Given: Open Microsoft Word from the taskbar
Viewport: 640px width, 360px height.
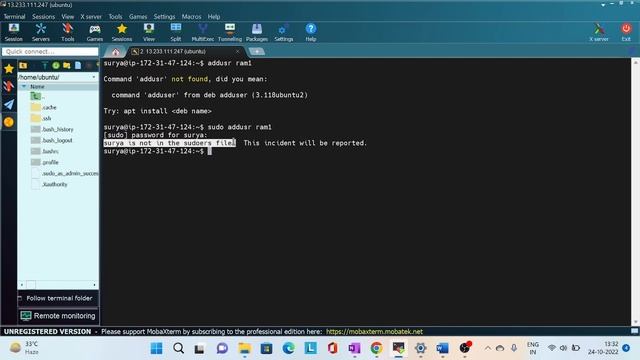Looking at the screenshot, I should (442, 348).
